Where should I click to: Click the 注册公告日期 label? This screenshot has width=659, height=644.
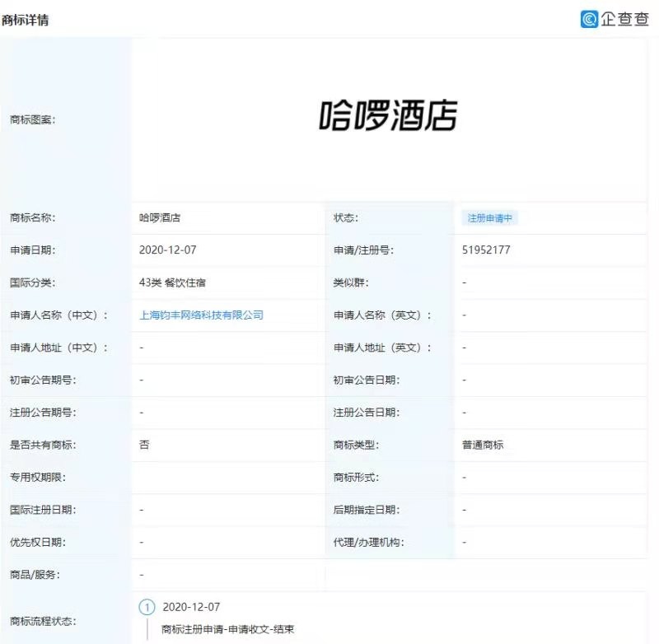[367, 413]
